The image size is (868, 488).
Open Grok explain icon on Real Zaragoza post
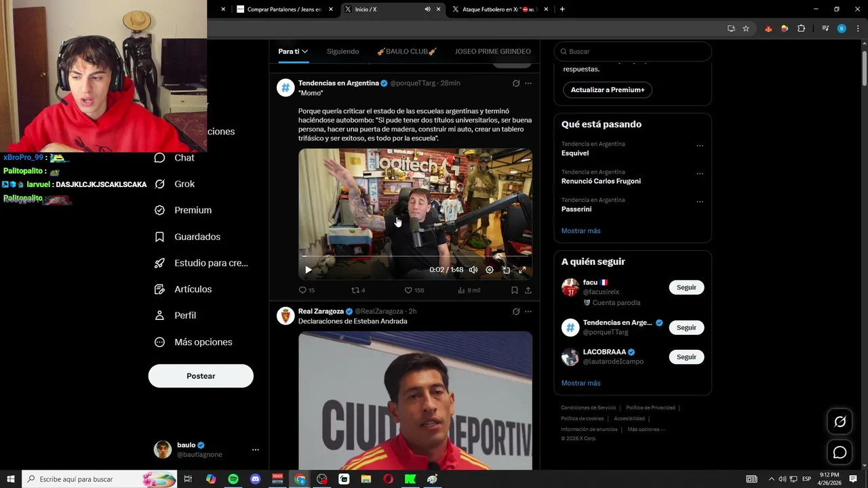tap(516, 312)
